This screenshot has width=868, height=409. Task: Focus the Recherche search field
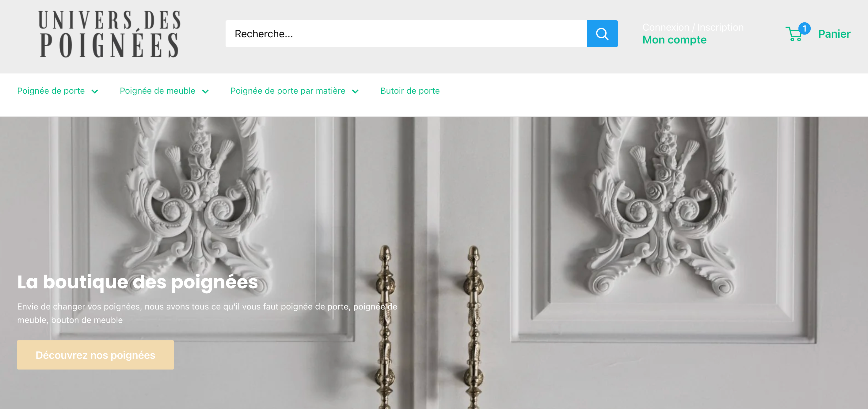[x=406, y=34]
